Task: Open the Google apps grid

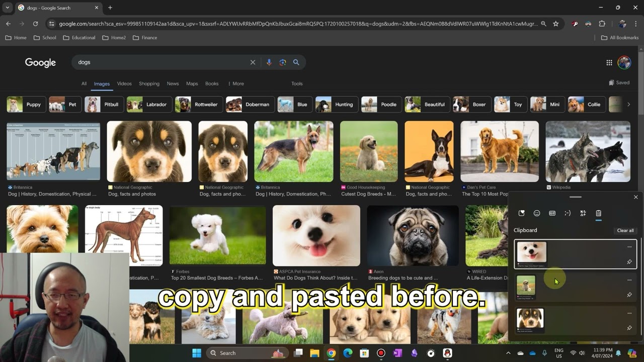Action: (609, 62)
